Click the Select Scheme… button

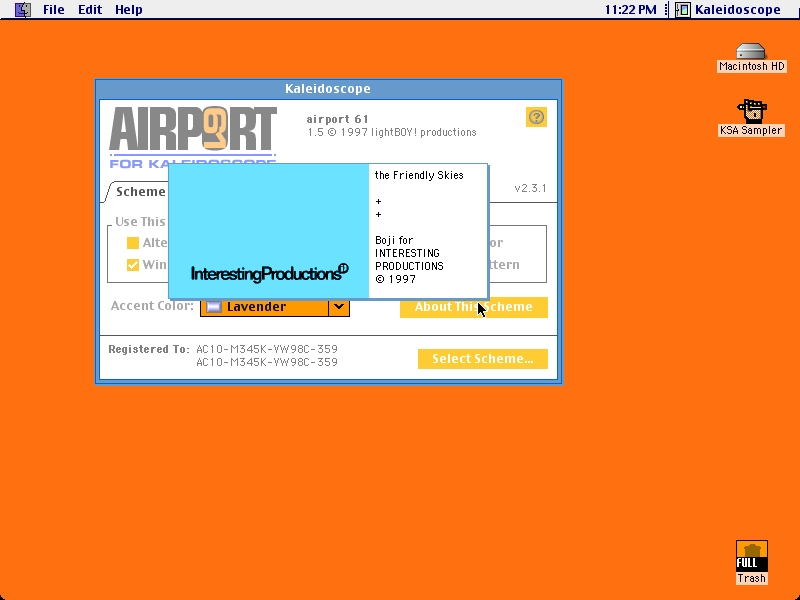click(x=483, y=359)
